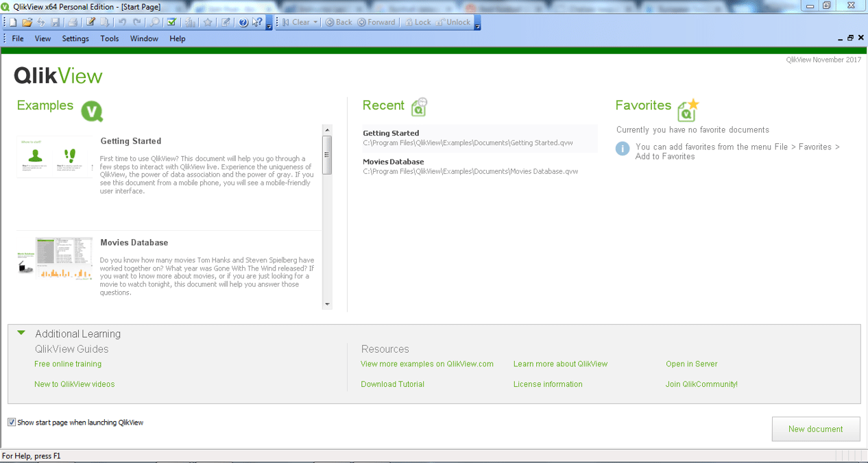Screen dimensions: 868x463
Task: Click the Search magnifier toolbar icon
Action: (x=155, y=22)
